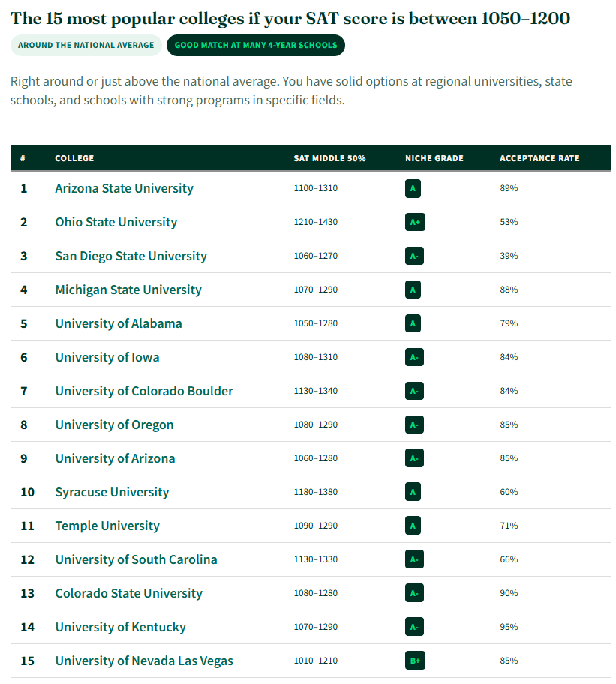Image resolution: width=616 pixels, height=684 pixels.
Task: Open the University of Colorado Boulder link
Action: click(x=144, y=391)
